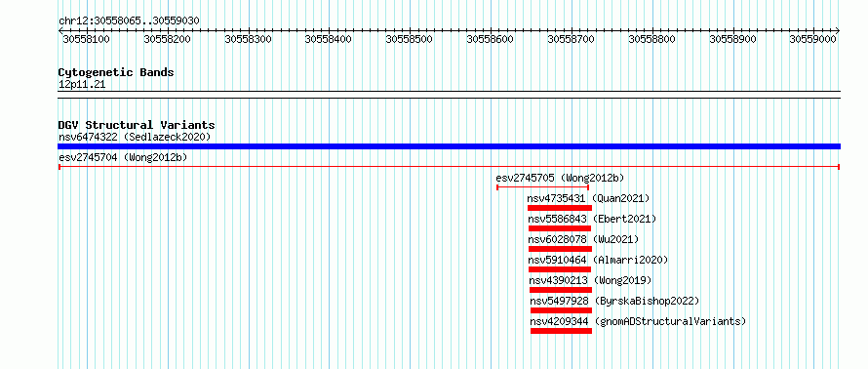Click ruler position 30558400
Image resolution: width=868 pixels, height=369 pixels.
pyautogui.click(x=329, y=39)
